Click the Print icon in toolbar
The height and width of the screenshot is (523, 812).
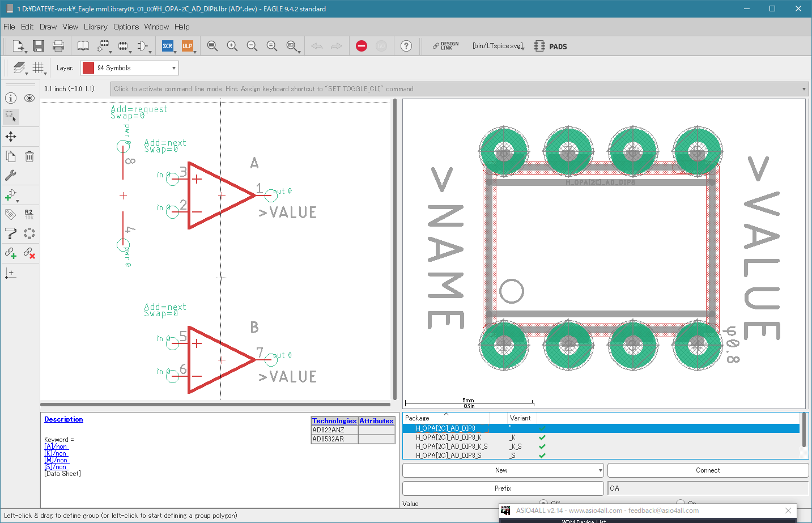[58, 46]
